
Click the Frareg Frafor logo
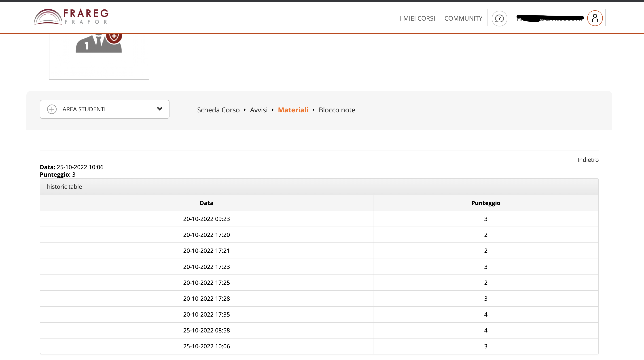pos(71,17)
